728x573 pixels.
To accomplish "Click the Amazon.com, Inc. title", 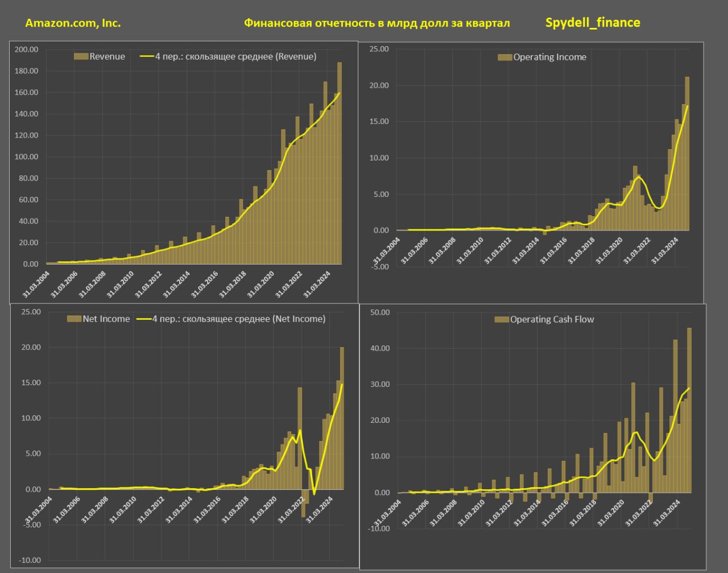I will tap(73, 23).
